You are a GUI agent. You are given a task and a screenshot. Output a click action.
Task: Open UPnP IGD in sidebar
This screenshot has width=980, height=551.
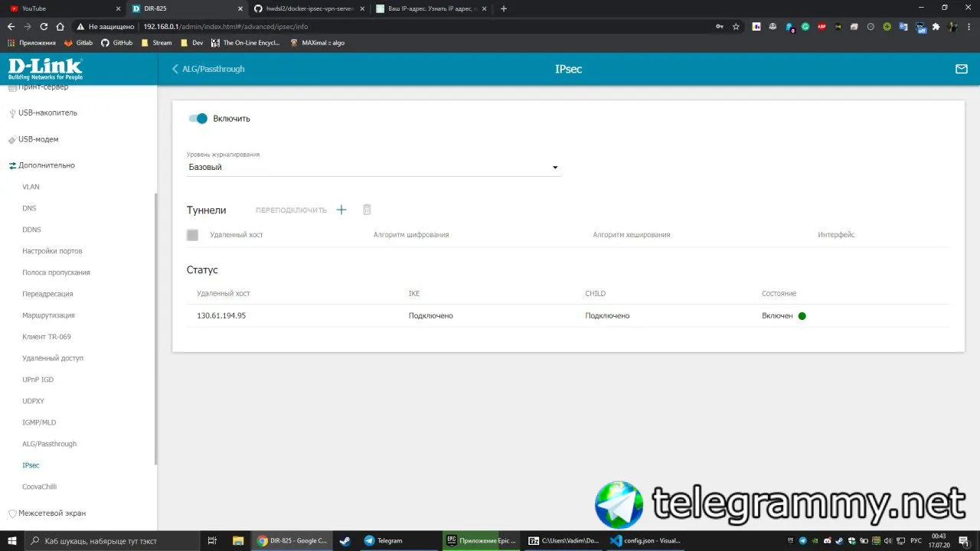click(x=38, y=380)
